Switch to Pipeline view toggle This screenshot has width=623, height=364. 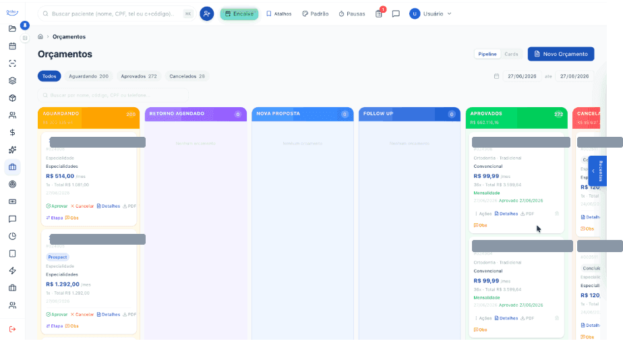click(487, 54)
